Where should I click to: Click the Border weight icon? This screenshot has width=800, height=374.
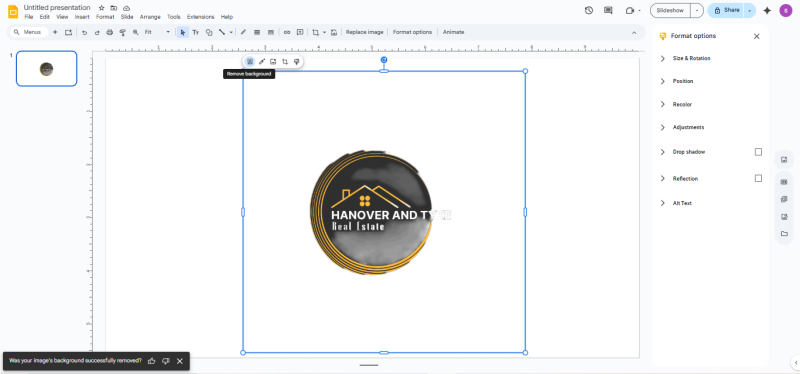[x=257, y=32]
